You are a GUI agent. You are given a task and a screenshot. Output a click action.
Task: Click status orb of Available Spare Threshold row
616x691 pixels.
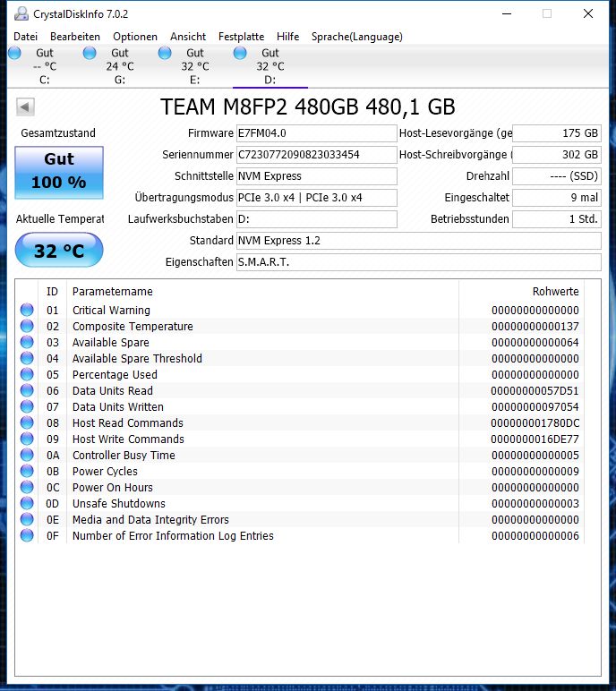(x=27, y=358)
